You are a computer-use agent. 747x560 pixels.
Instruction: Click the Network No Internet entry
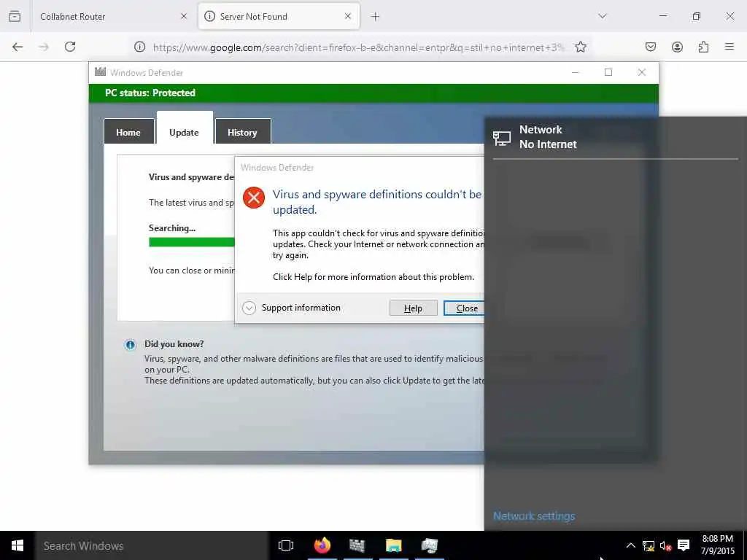pos(616,137)
